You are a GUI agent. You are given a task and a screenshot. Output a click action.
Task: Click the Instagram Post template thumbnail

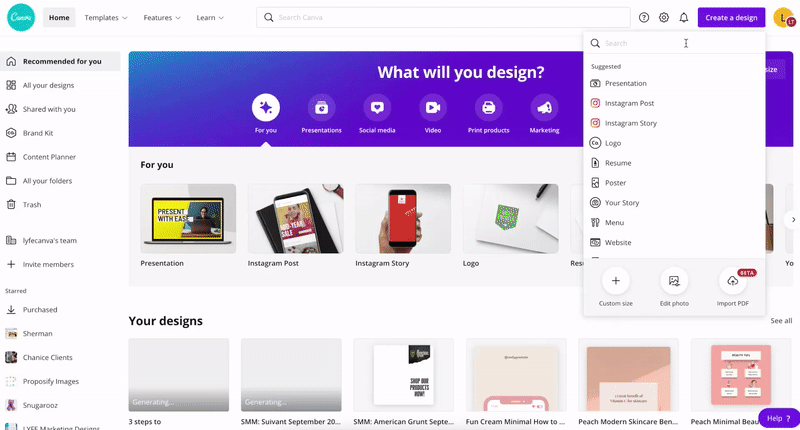295,219
